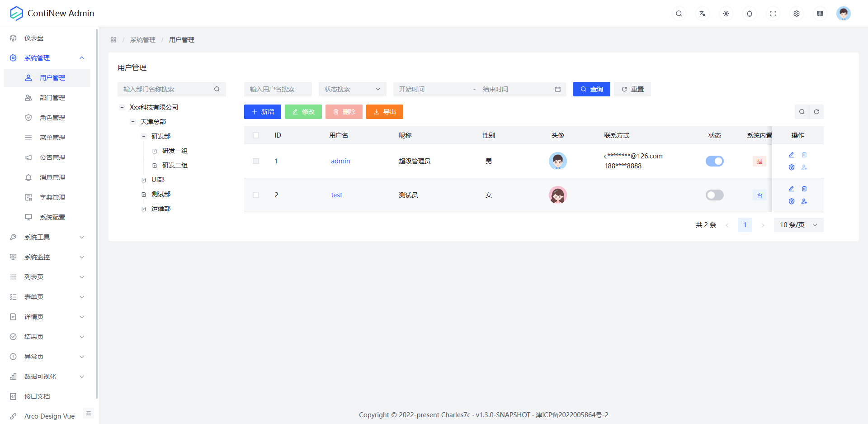Open the 10 条/页 page size dropdown
Viewport: 868px width, 424px height.
coord(798,225)
